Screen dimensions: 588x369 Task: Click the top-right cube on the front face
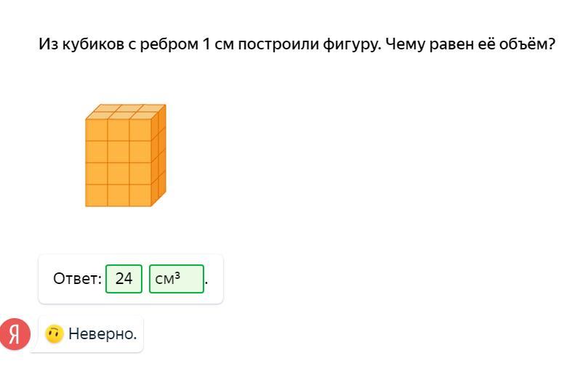(140, 130)
